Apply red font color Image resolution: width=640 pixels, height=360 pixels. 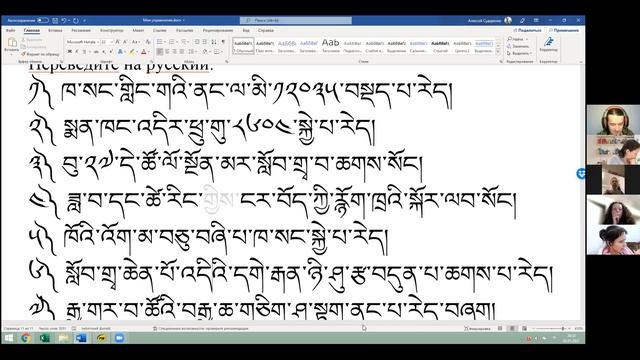(144, 51)
